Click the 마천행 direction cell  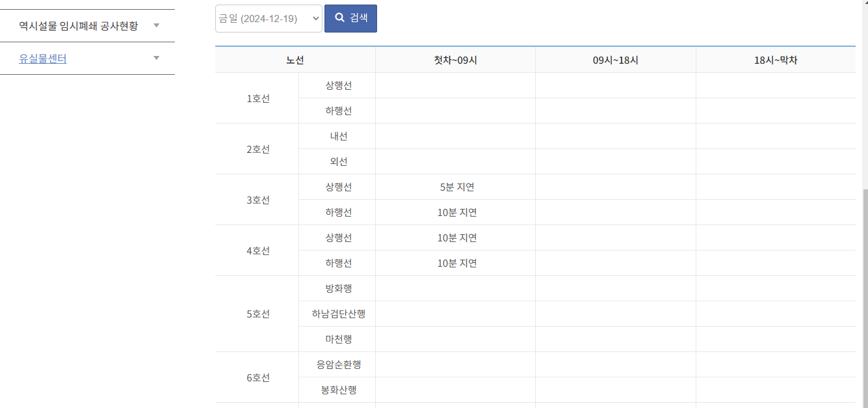338,339
